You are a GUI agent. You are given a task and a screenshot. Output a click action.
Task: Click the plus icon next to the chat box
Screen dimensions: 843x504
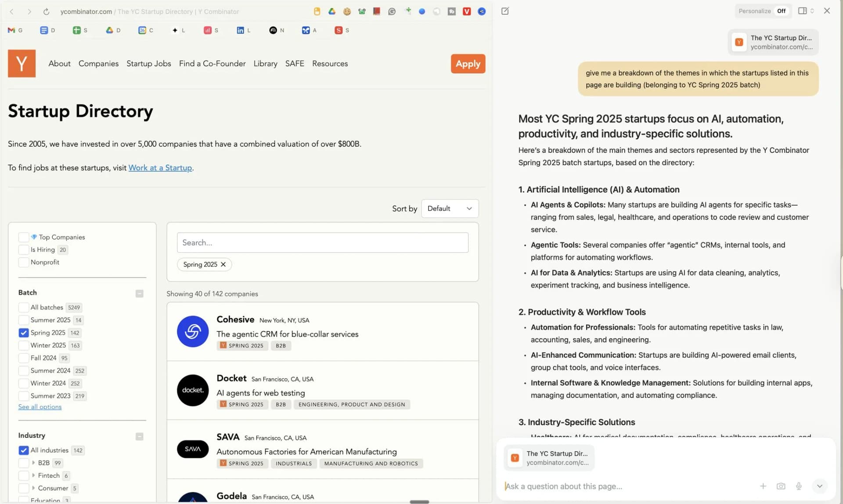[764, 486]
